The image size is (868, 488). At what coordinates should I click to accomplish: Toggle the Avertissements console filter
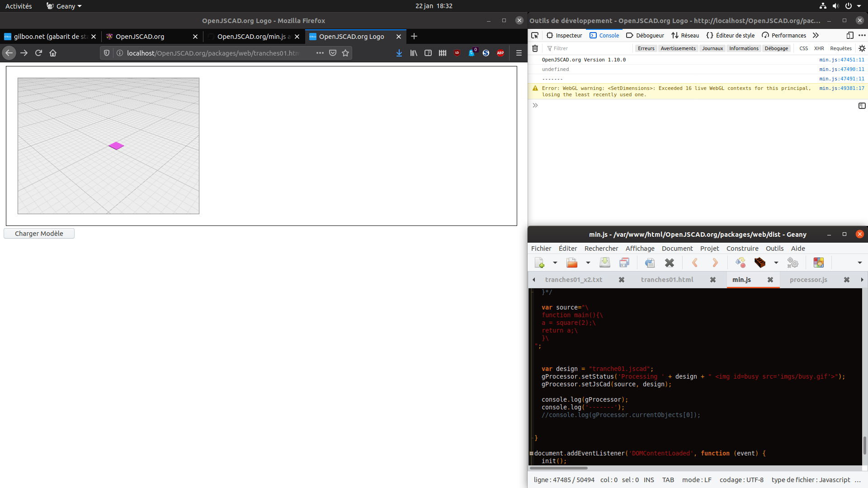678,48
